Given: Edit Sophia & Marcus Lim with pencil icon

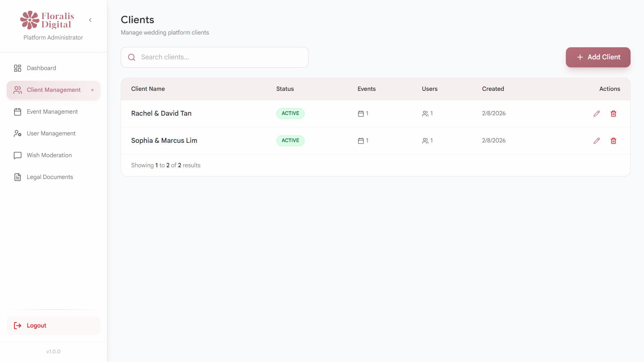Looking at the screenshot, I should pyautogui.click(x=596, y=141).
